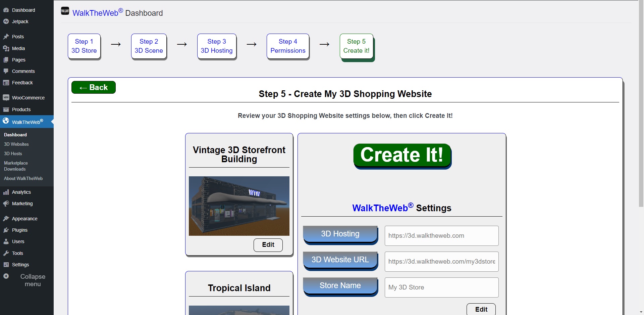This screenshot has width=644, height=315.
Task: Click the WalkTheWeb globe icon
Action: [x=6, y=121]
